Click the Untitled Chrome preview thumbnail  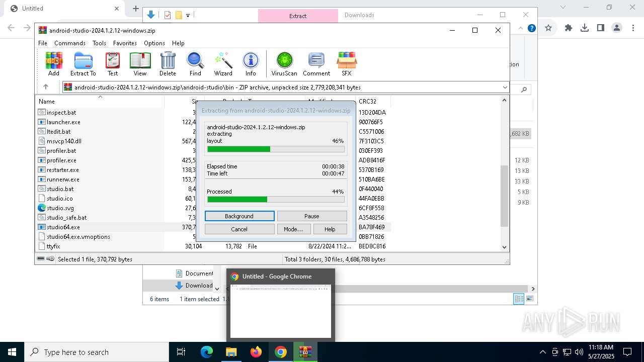point(281,311)
